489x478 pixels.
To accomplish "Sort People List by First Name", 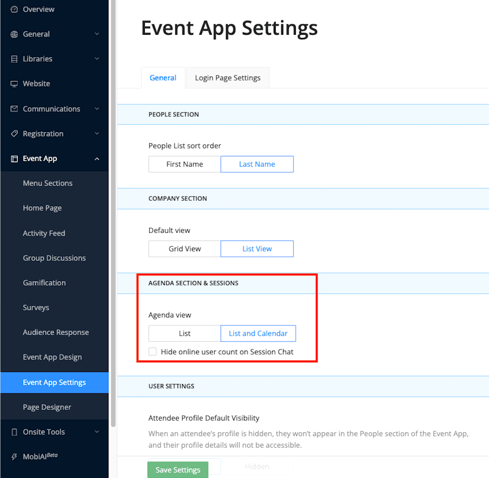I will tap(184, 164).
